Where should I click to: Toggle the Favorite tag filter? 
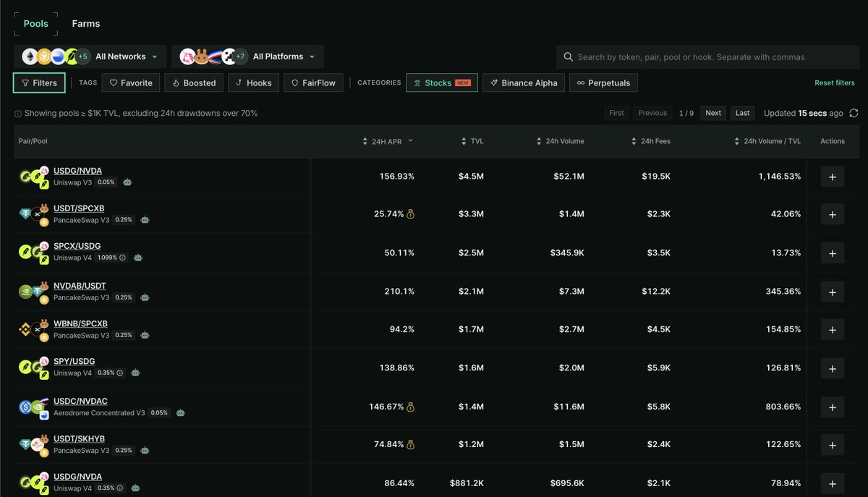pyautogui.click(x=131, y=83)
